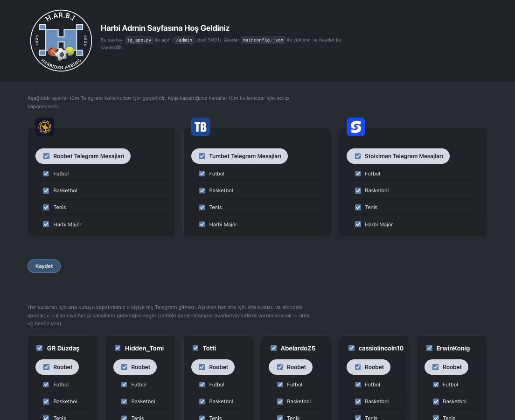Uncheck Basketbol in Hidden_Tomi card

point(124,402)
